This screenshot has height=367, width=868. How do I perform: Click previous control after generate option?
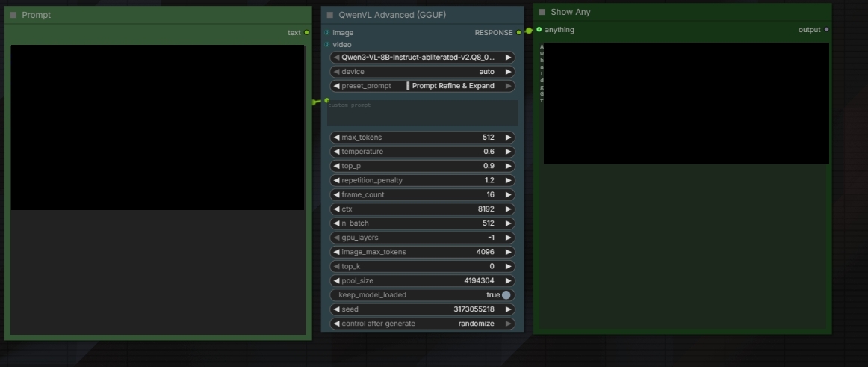[x=336, y=324]
